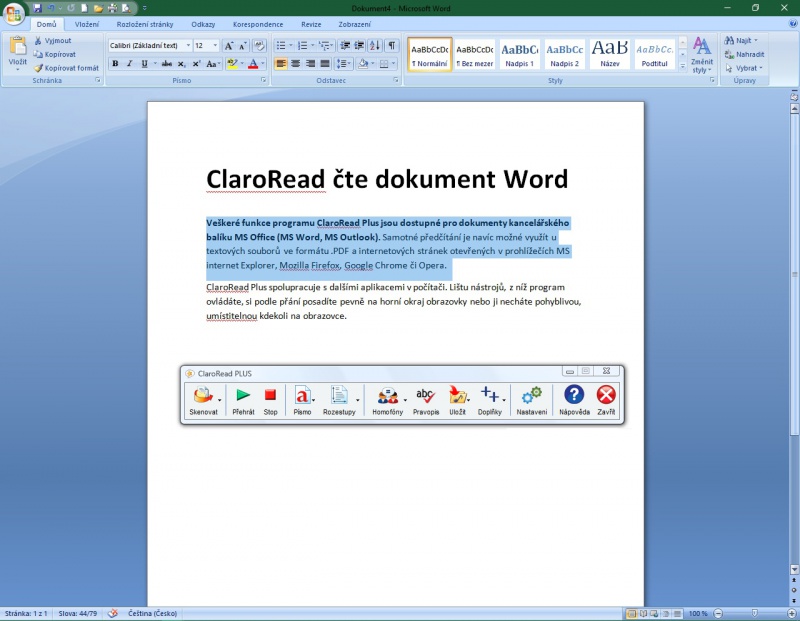
Task: Apply red font color
Action: [253, 64]
